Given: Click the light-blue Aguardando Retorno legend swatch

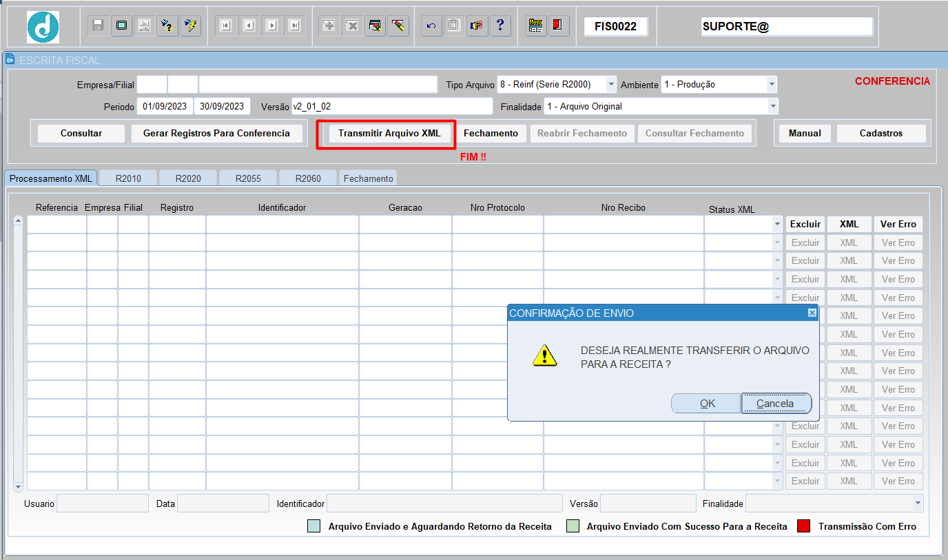Looking at the screenshot, I should pos(313,526).
